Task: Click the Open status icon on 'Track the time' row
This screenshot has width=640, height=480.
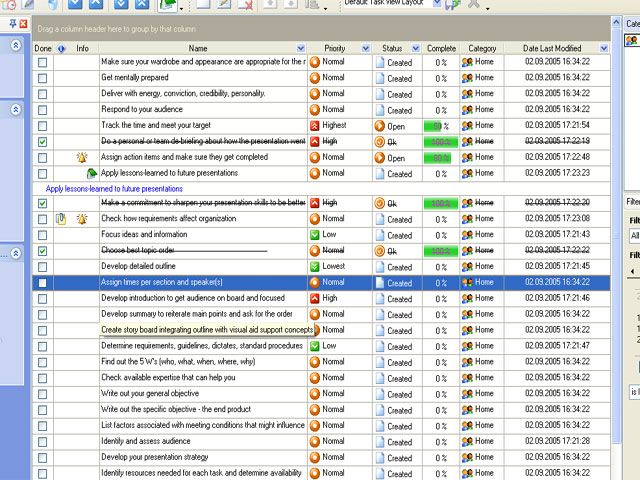Action: (379, 126)
